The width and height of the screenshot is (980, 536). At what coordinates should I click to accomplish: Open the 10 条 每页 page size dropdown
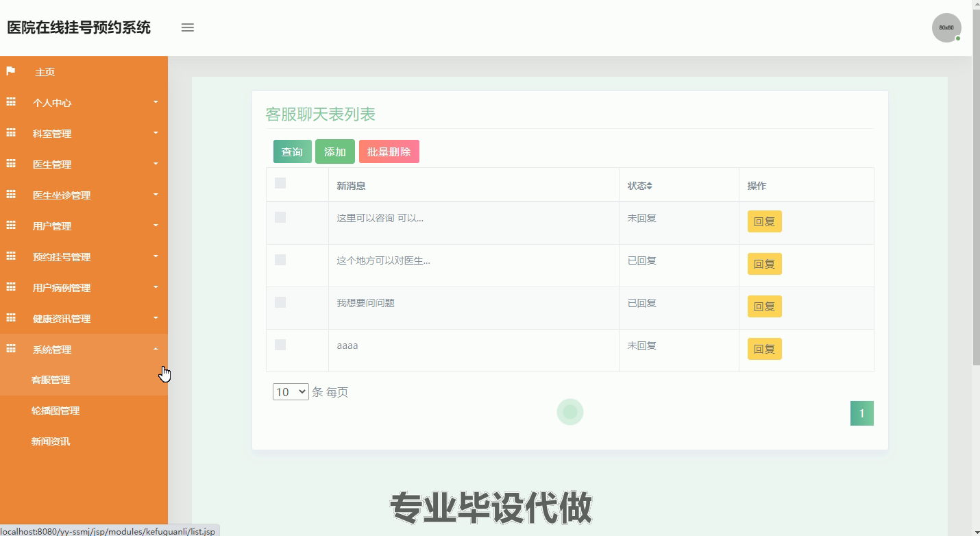click(291, 392)
